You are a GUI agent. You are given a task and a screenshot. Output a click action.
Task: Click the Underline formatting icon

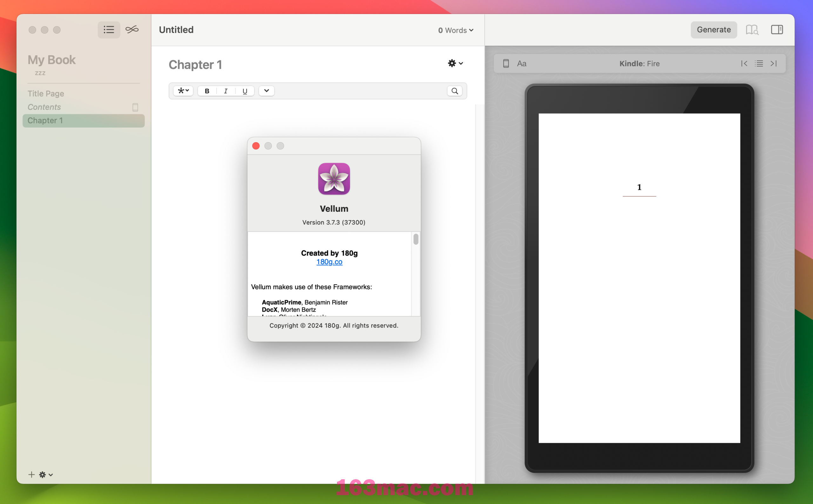point(245,91)
